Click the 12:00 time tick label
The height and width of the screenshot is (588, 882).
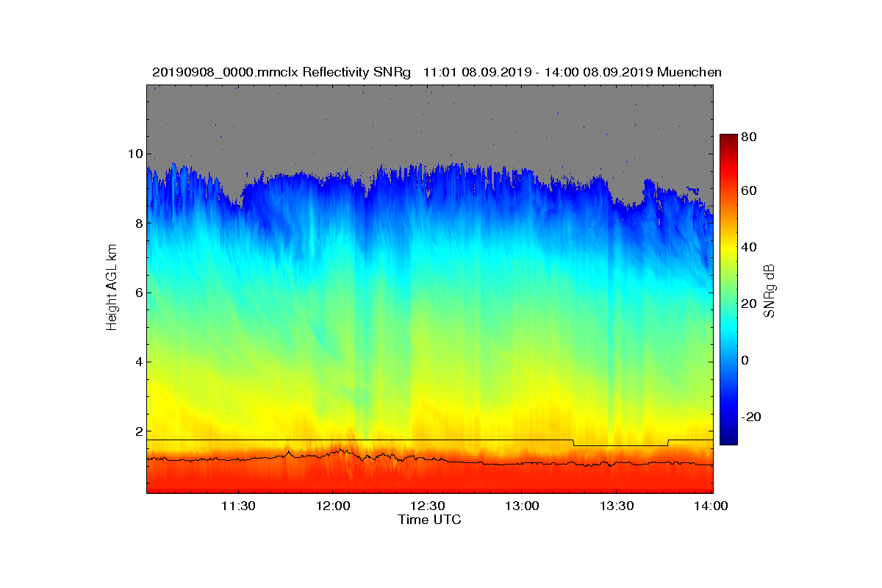pyautogui.click(x=332, y=506)
